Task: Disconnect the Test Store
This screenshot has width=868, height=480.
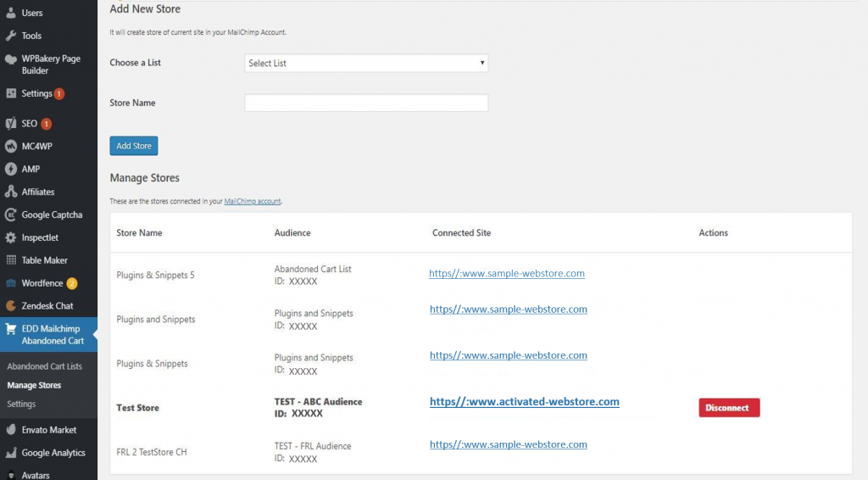Action: point(729,407)
